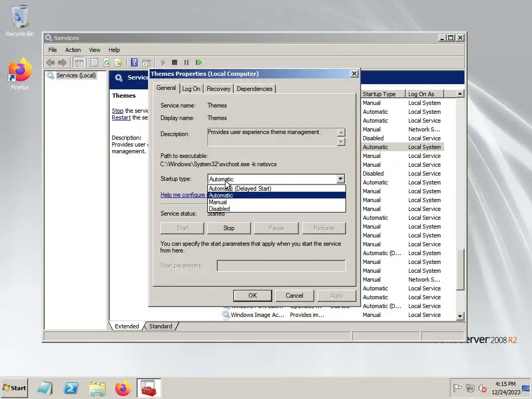Viewport: 532px width, 399px height.
Task: Click the Apply button
Action: point(337,296)
